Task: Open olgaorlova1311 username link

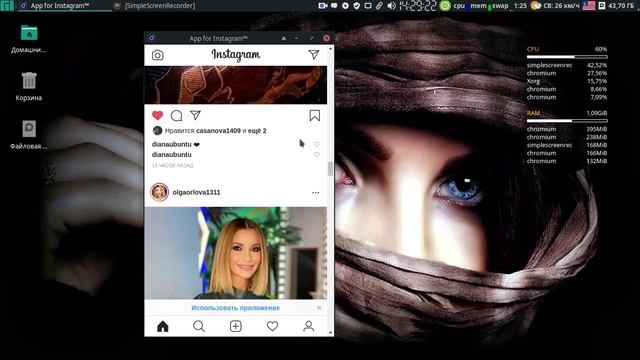Action: coord(196,192)
